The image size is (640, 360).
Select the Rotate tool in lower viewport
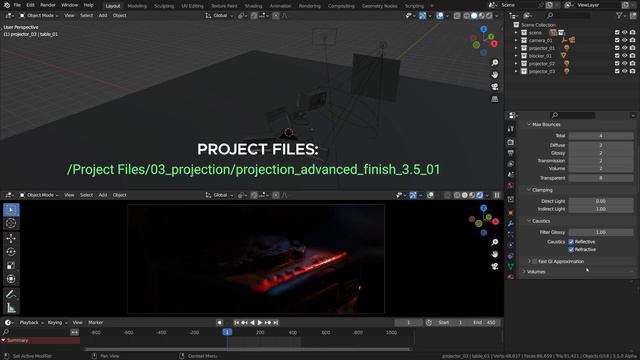tap(11, 252)
